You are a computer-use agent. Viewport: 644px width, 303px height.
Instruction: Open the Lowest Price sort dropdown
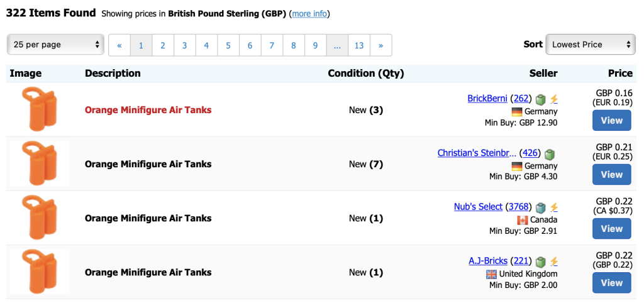coord(591,45)
